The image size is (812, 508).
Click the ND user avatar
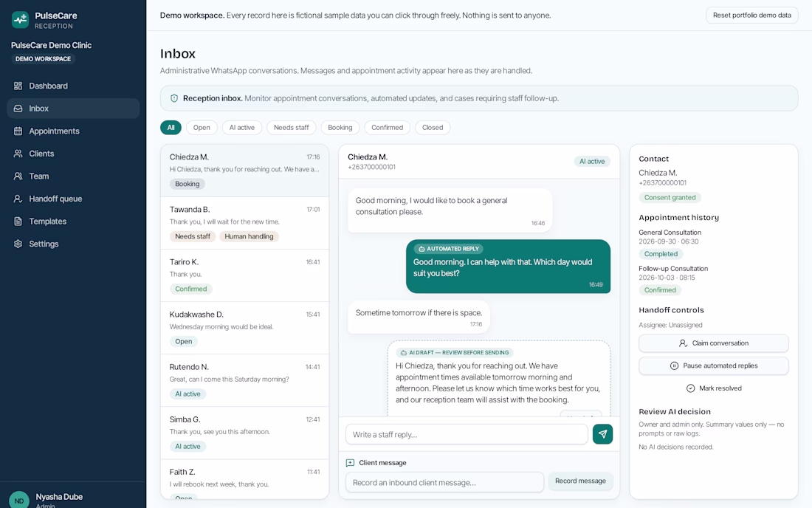click(19, 500)
